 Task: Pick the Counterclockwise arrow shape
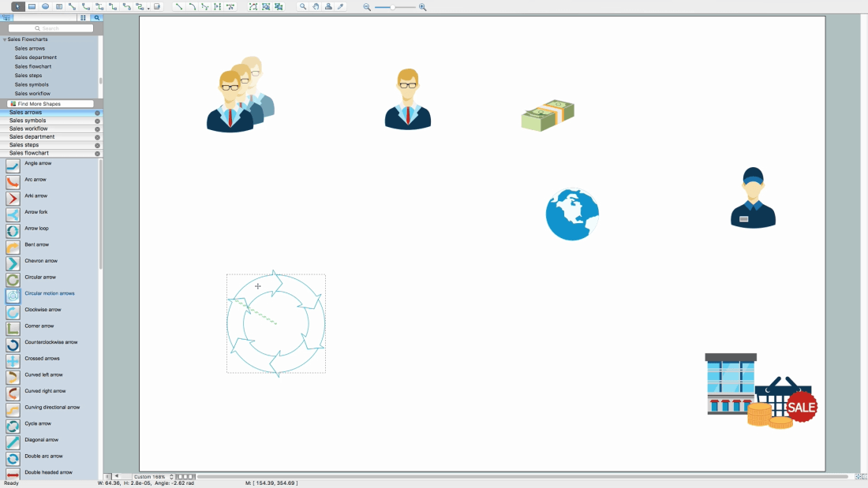pyautogui.click(x=13, y=345)
